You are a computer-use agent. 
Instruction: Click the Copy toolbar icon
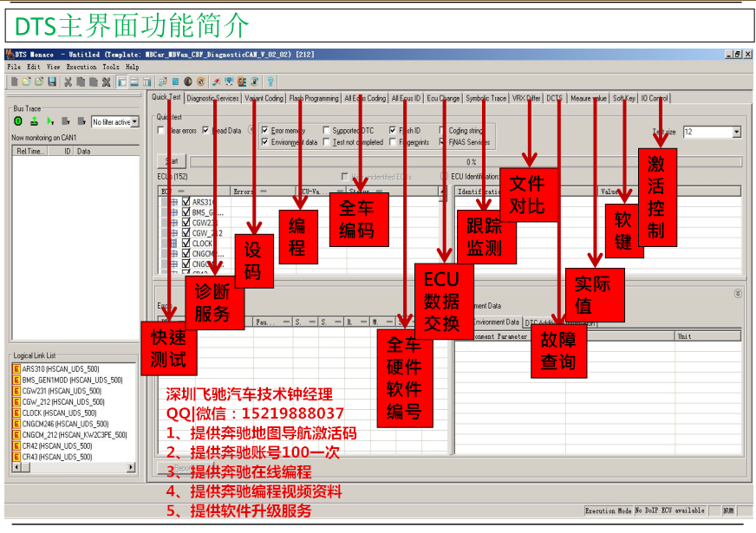(81, 82)
